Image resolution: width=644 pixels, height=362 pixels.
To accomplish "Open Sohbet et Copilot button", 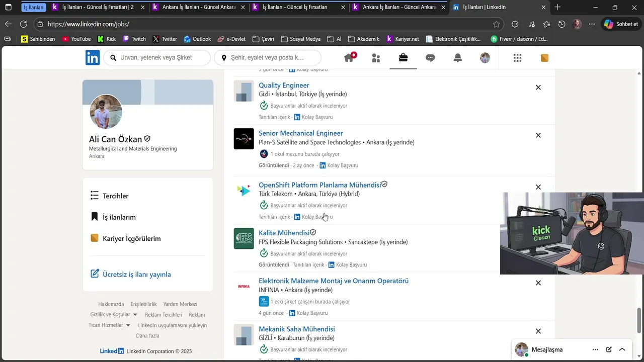I will point(621,24).
